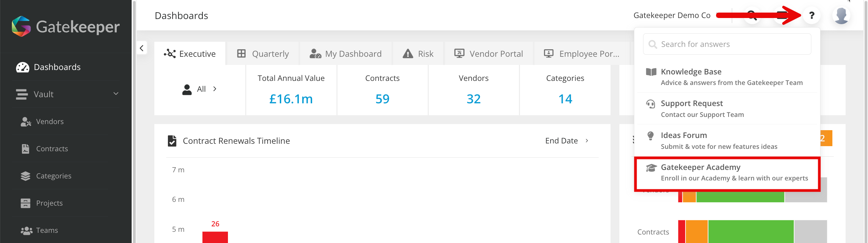Screen dimensions: 868x243
Task: Select Dashboards in the sidebar
Action: 57,67
